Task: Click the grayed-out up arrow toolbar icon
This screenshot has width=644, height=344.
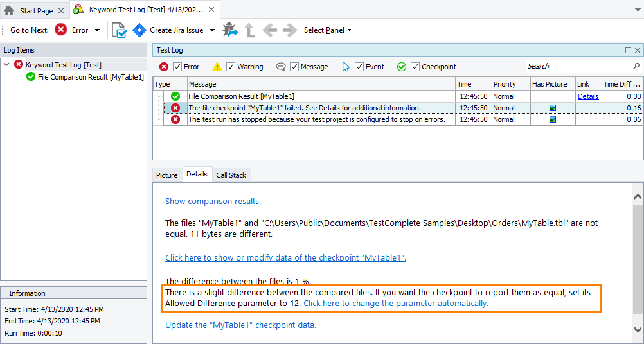Action: [x=250, y=30]
